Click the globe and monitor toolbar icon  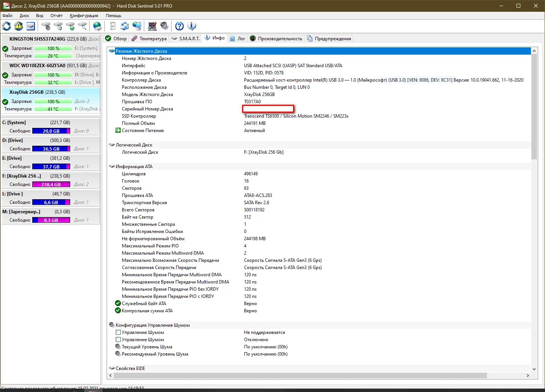pyautogui.click(x=137, y=26)
